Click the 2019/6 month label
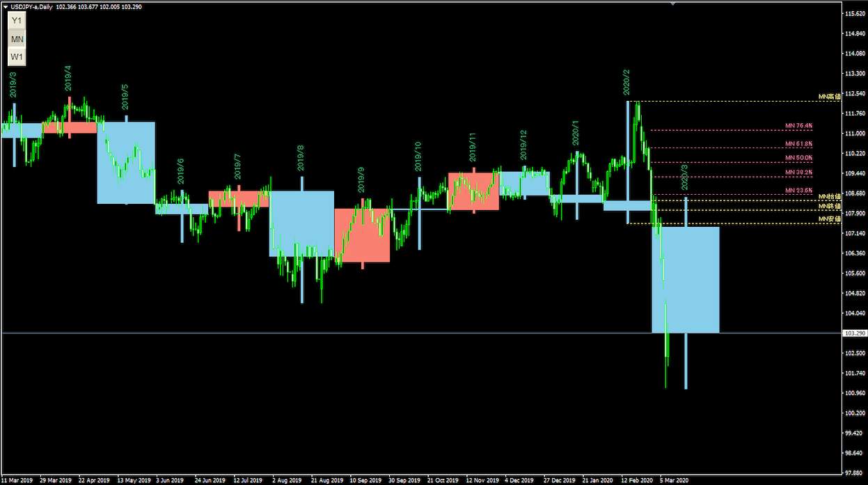 [x=181, y=171]
